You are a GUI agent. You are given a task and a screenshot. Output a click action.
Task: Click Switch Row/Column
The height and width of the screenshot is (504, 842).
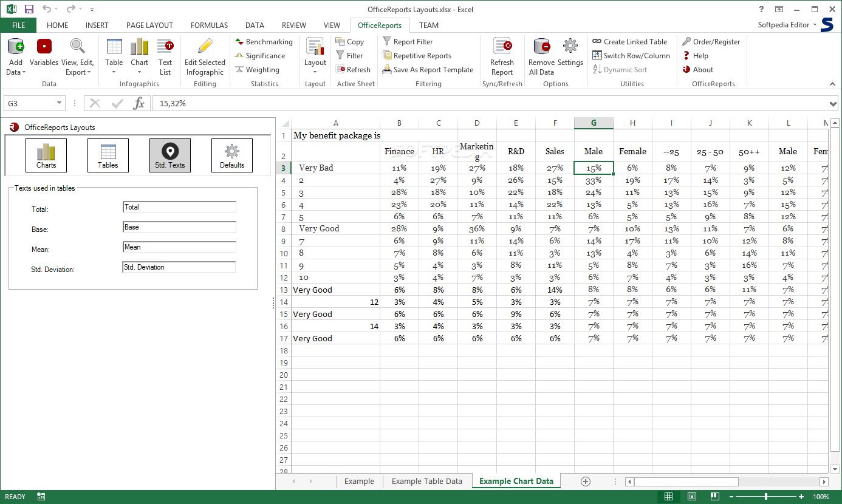pos(631,56)
